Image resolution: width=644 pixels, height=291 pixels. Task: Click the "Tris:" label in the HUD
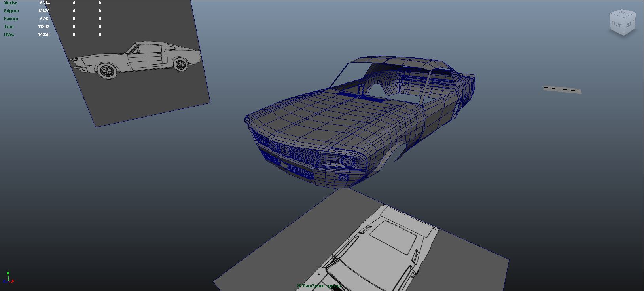[x=9, y=27]
